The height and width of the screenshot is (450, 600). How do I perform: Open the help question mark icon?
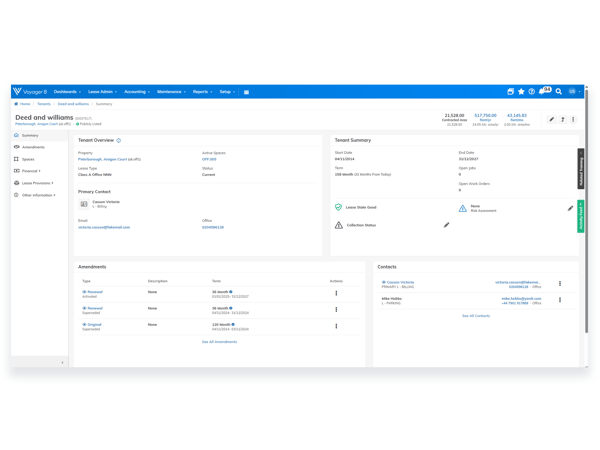pyautogui.click(x=532, y=91)
